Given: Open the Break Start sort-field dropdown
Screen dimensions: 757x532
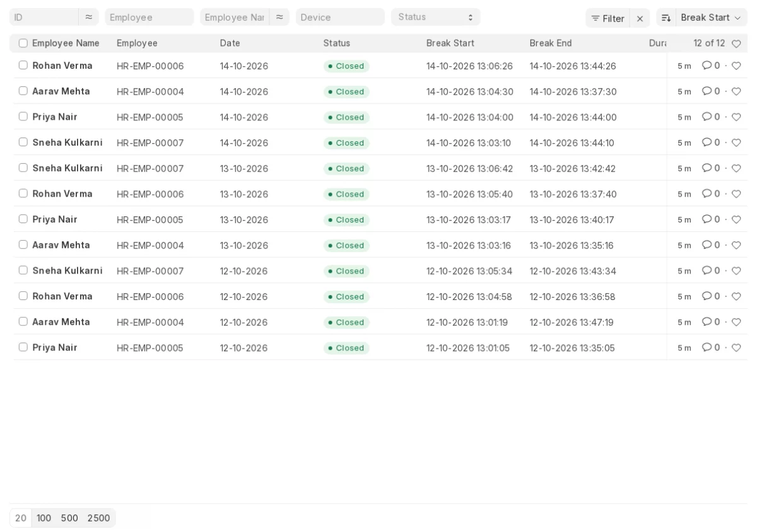Looking at the screenshot, I should [x=712, y=18].
